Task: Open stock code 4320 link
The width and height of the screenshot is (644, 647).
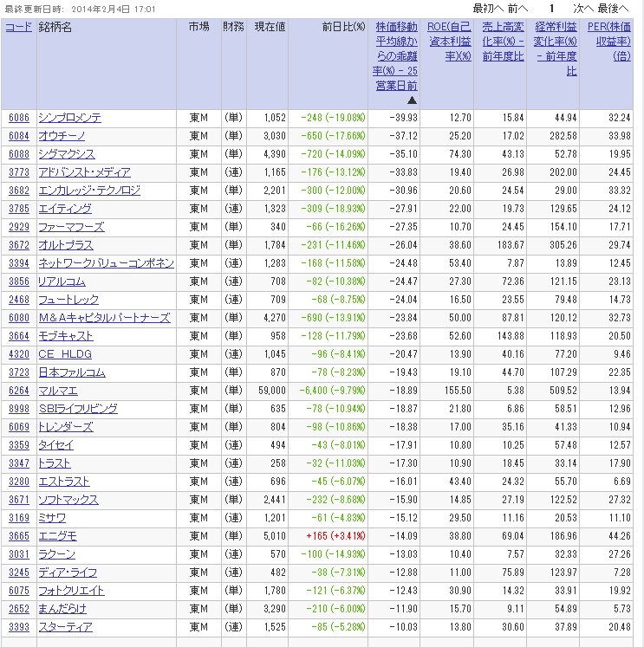Action: tap(19, 354)
